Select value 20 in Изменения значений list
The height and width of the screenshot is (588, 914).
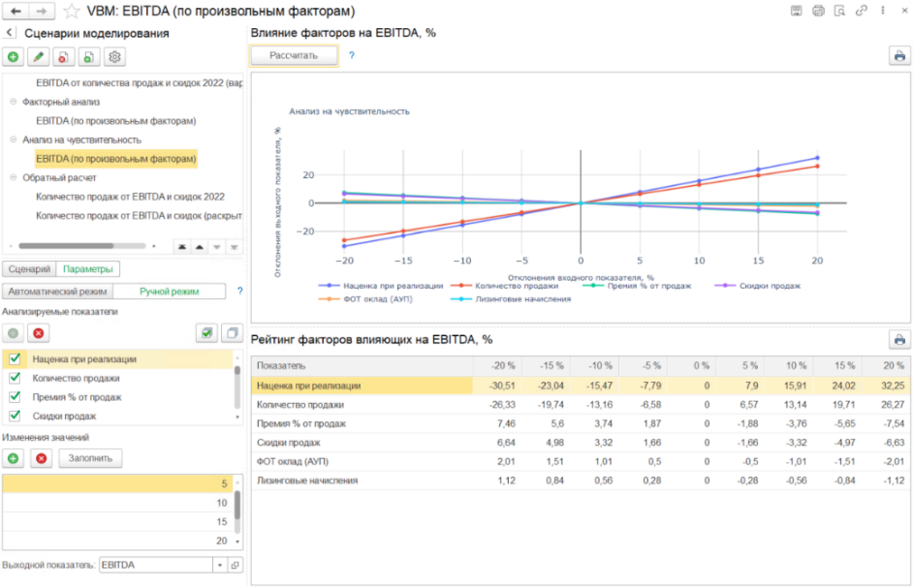117,541
